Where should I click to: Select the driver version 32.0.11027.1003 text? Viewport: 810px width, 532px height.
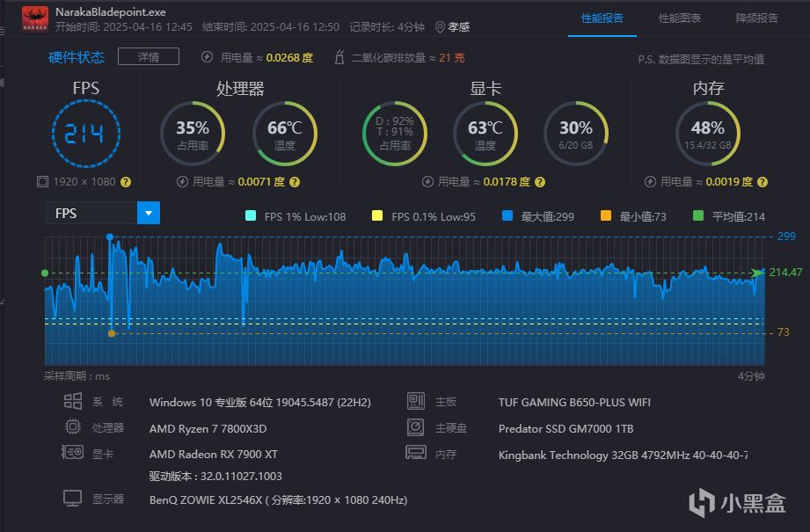click(x=241, y=477)
